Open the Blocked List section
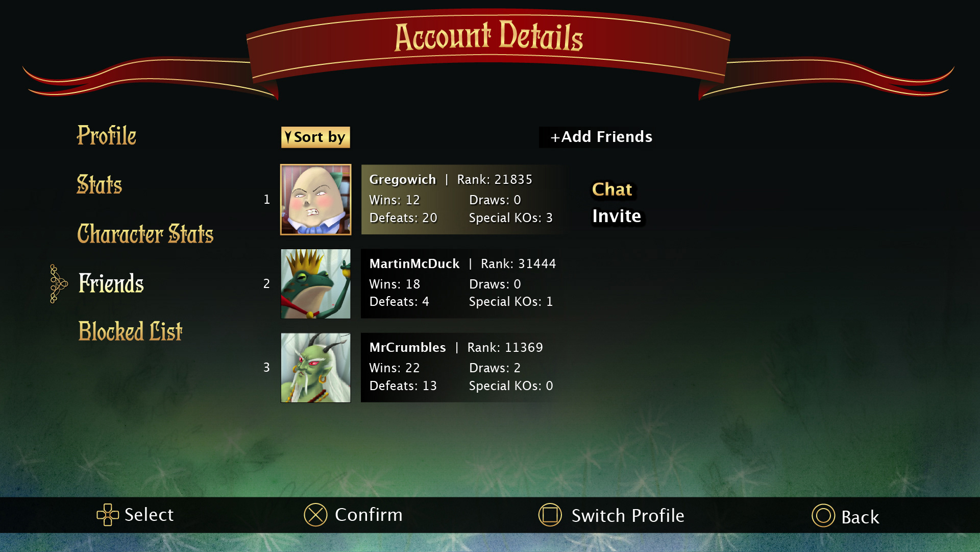980x552 pixels. (130, 331)
